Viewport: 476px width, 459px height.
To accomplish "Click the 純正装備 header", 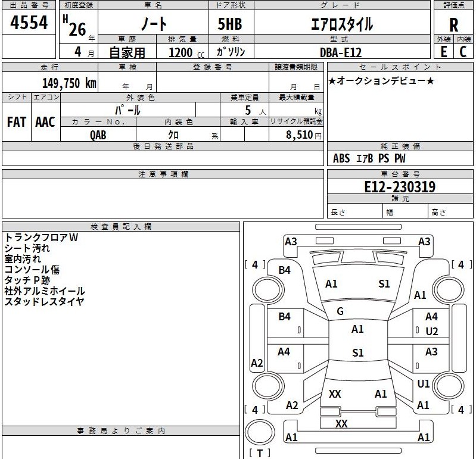I will click(x=400, y=146).
